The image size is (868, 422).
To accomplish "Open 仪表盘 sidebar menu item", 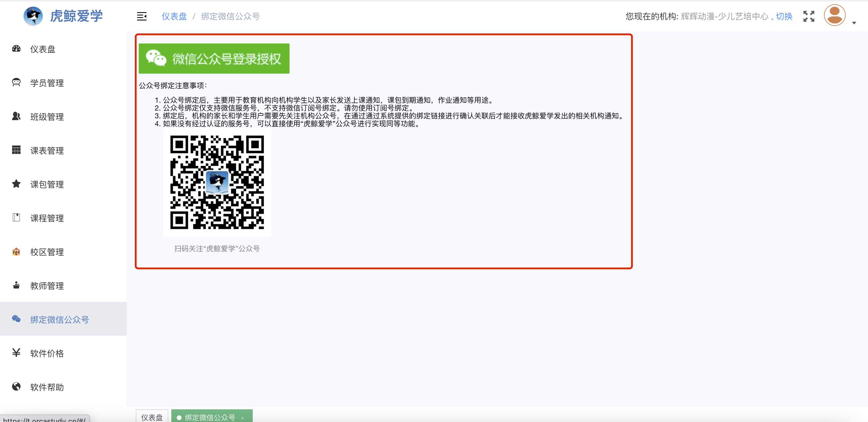I will tap(63, 49).
